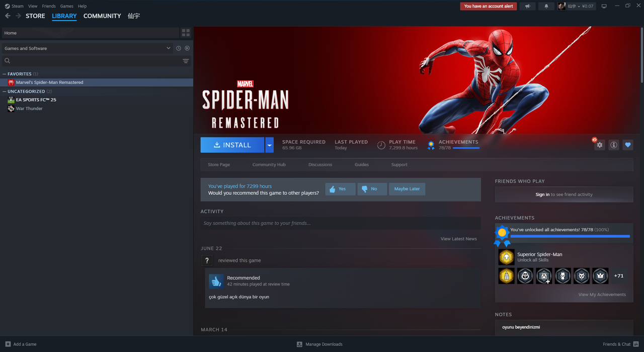
Task: Open the note titled oyunu beyendinizmi
Action: pos(521,327)
